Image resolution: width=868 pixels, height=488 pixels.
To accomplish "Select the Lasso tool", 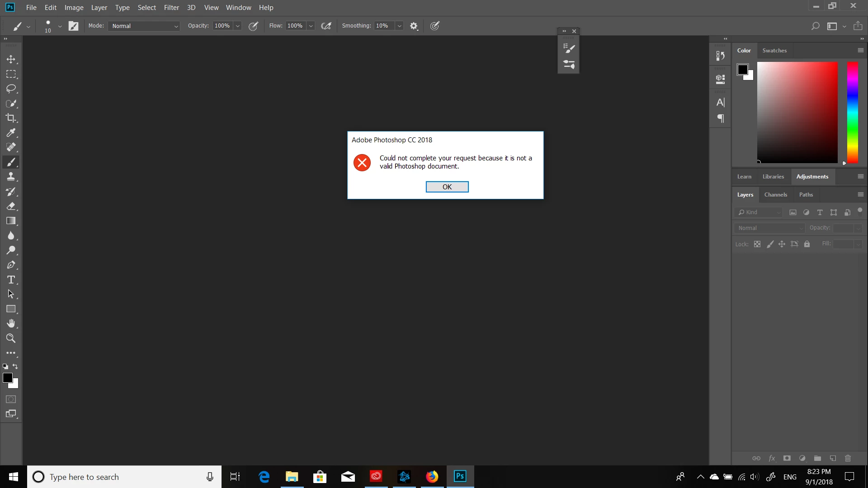I will (x=11, y=89).
